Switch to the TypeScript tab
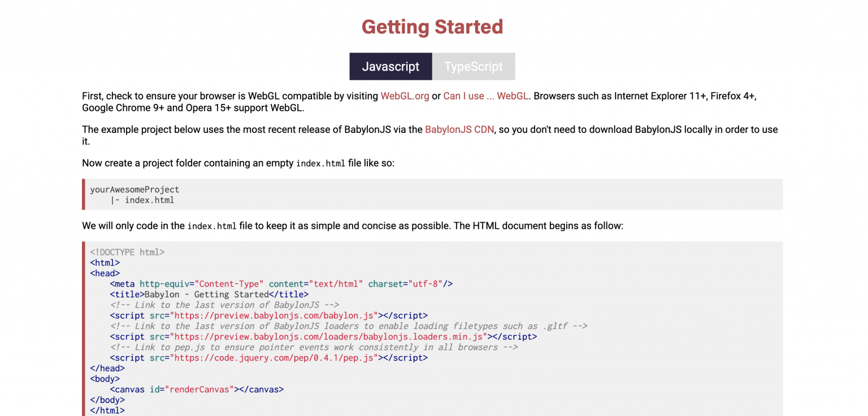 point(474,66)
